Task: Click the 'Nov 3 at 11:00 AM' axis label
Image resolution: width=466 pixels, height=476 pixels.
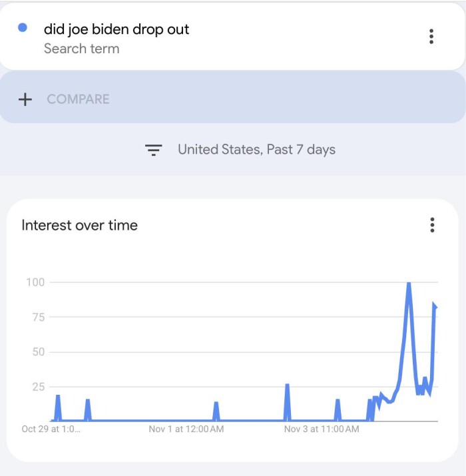Action: (x=322, y=429)
